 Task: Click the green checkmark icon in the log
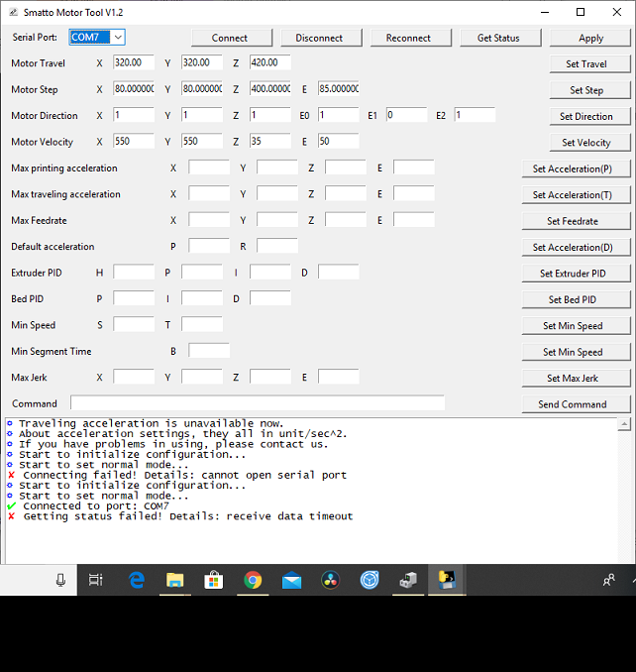click(x=12, y=506)
